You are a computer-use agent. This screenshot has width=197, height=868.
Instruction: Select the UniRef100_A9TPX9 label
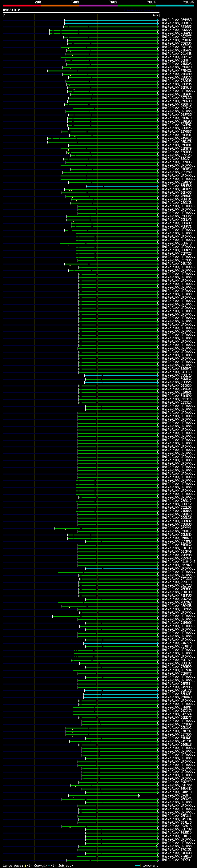[177, 108]
